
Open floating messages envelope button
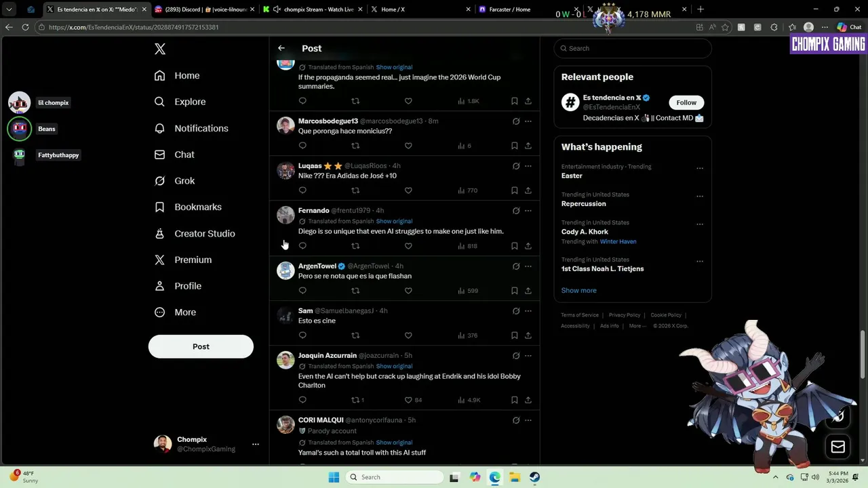click(838, 447)
